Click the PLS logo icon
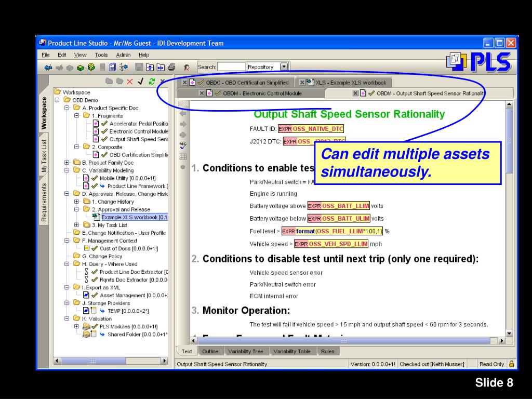Viewport: 532px width, 399px height. 480,62
